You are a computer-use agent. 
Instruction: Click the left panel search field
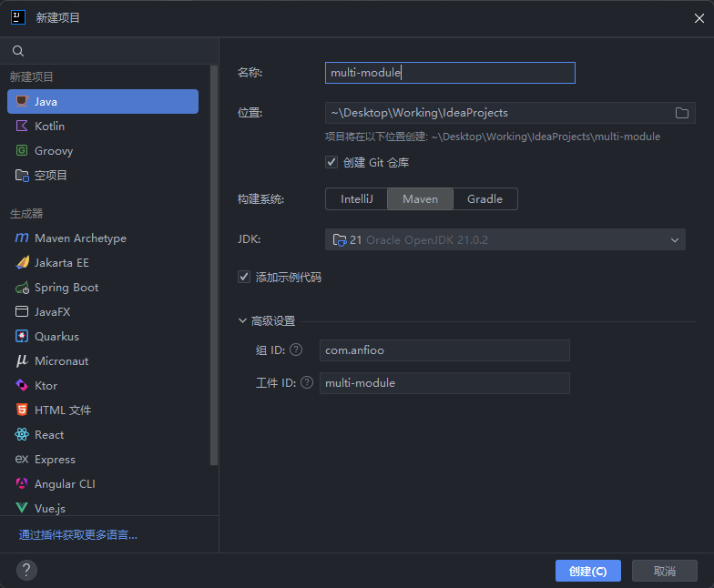tap(109, 51)
